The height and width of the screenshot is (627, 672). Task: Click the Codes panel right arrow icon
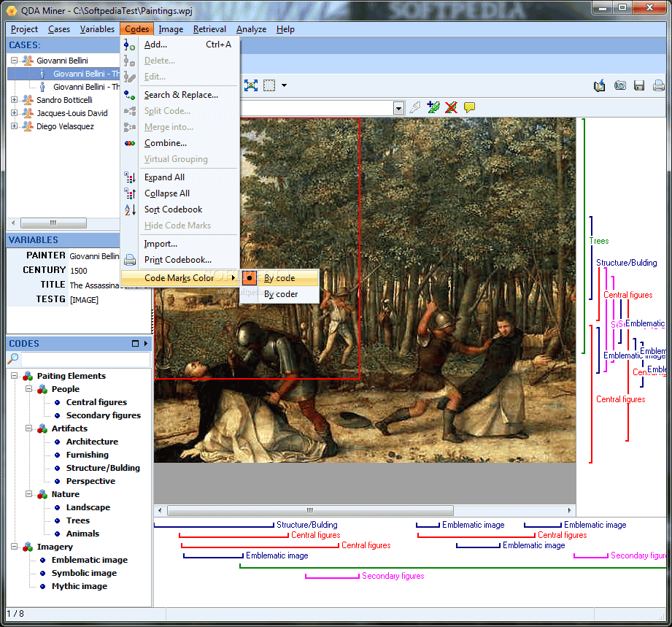click(146, 344)
